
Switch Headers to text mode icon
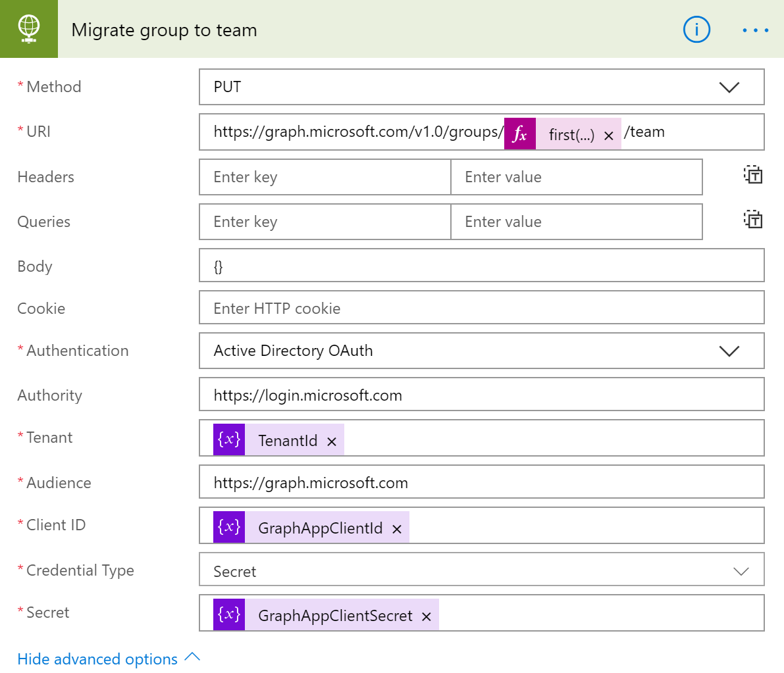753,175
